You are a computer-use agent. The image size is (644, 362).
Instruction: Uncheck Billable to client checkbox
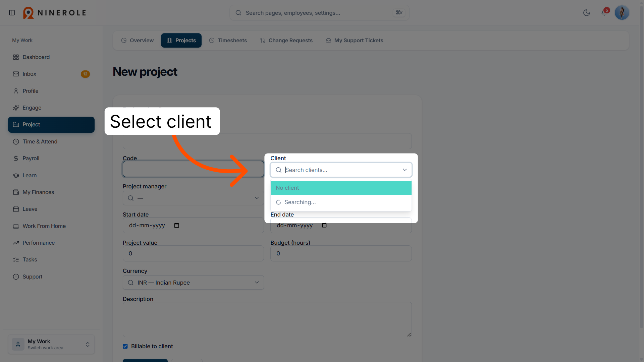(125, 346)
